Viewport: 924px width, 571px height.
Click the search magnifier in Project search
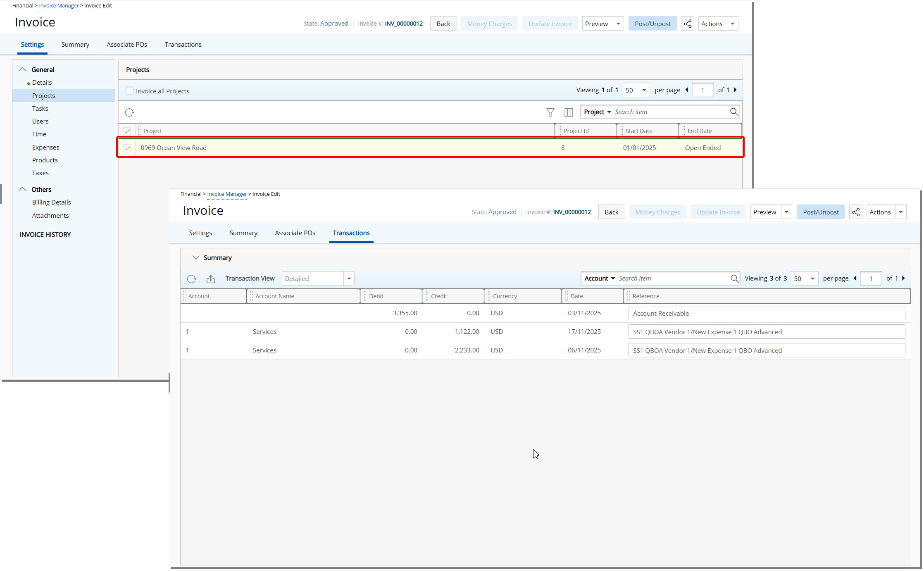pos(734,112)
